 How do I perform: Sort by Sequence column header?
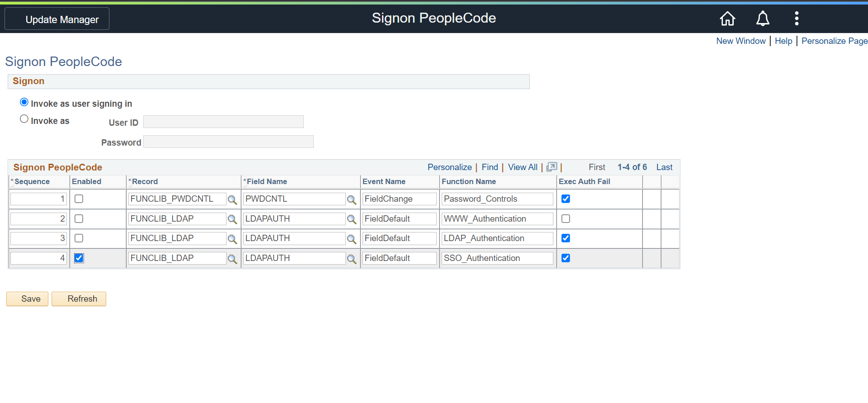pos(32,181)
